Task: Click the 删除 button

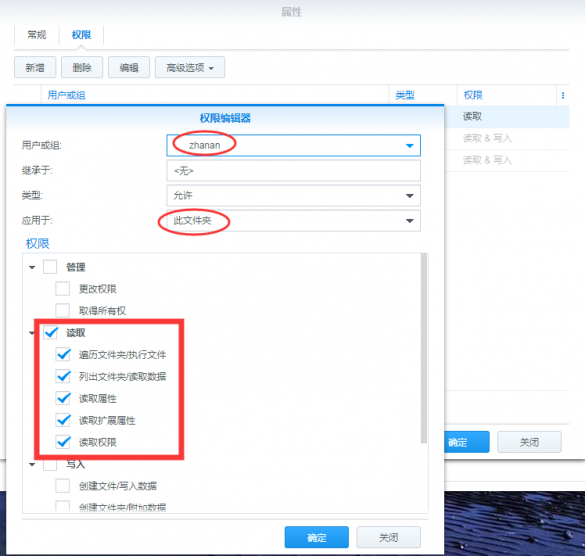Action: 82,68
